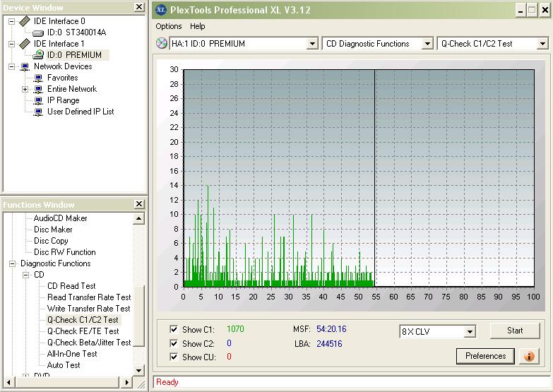553x392 pixels.
Task: Toggle the Show CU checkbox
Action: point(174,357)
